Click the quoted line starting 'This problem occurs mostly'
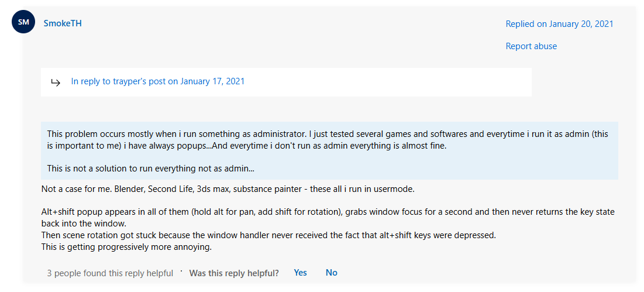644x292 pixels. click(234, 134)
